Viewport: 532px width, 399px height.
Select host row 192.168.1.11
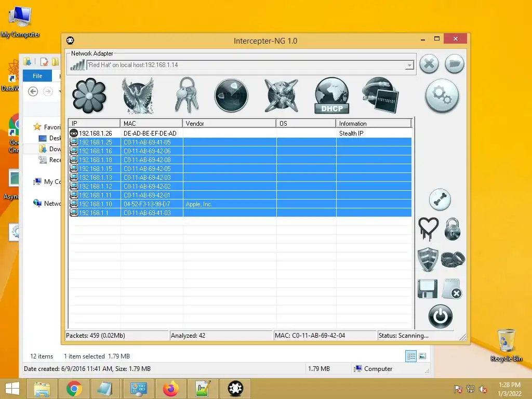(240, 195)
